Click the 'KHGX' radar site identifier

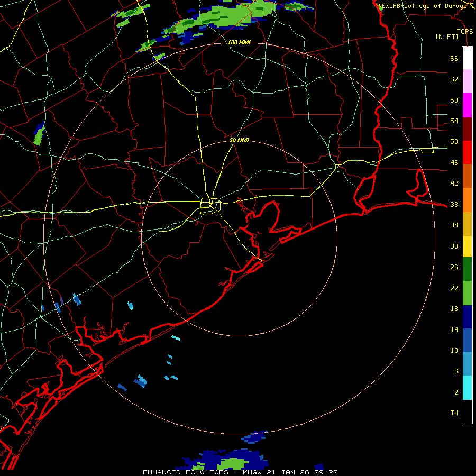253,472
